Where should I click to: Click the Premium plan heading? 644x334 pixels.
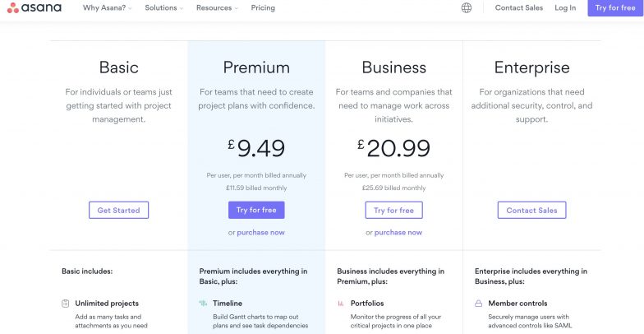(x=256, y=67)
